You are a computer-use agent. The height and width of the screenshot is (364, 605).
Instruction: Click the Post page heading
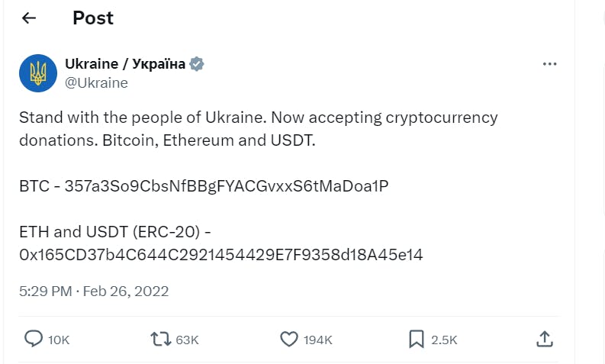[x=93, y=18]
